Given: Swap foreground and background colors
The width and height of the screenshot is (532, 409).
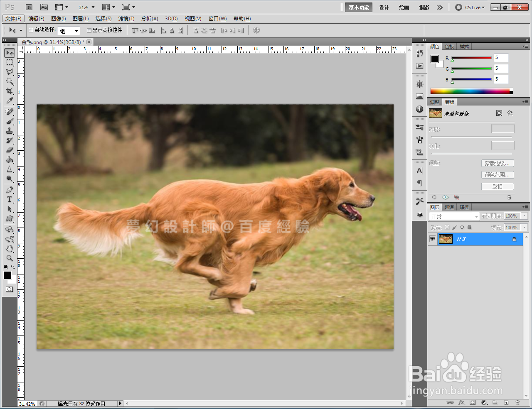Looking at the screenshot, I should tap(13, 267).
